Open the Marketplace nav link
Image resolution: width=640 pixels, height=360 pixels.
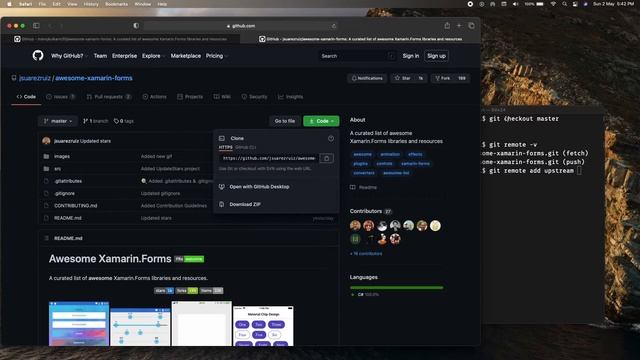[186, 56]
